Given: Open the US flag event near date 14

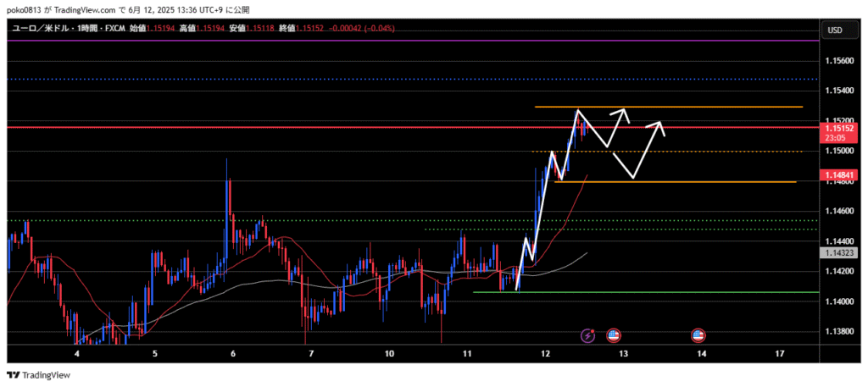Looking at the screenshot, I should pyautogui.click(x=698, y=336).
